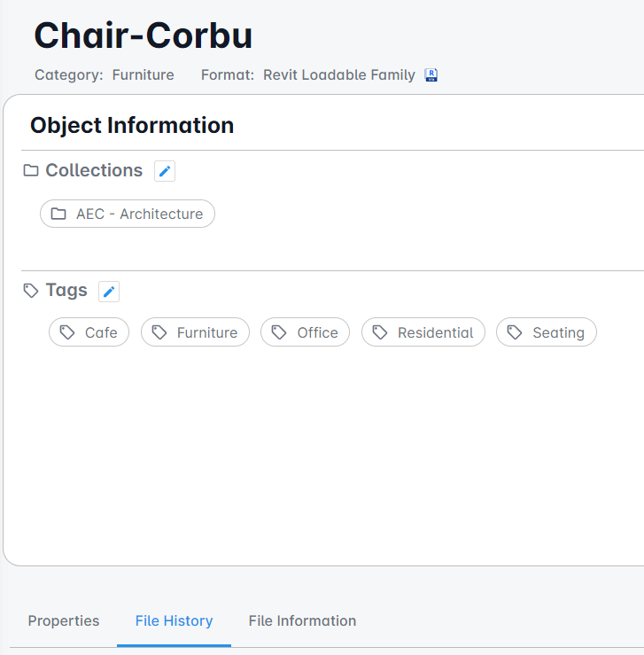Click the Furniture category value
Image resolution: width=644 pixels, height=655 pixels.
point(143,74)
